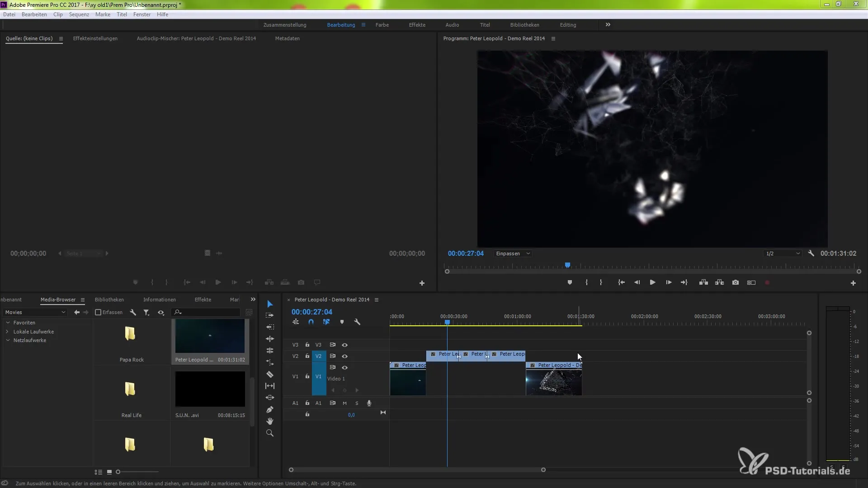Toggle V3 track output eye

[344, 345]
